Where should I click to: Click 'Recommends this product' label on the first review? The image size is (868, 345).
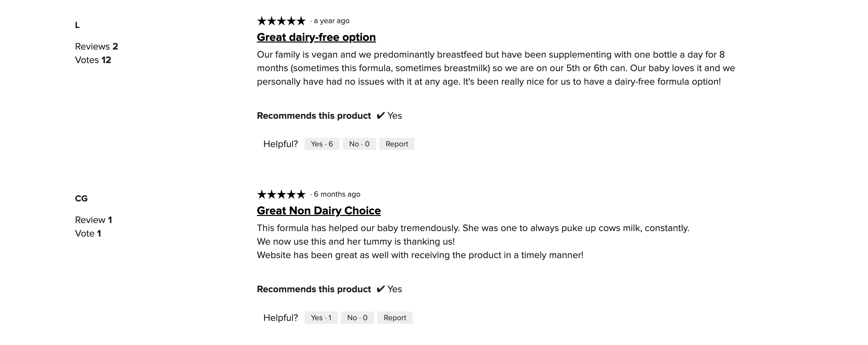[x=314, y=116]
